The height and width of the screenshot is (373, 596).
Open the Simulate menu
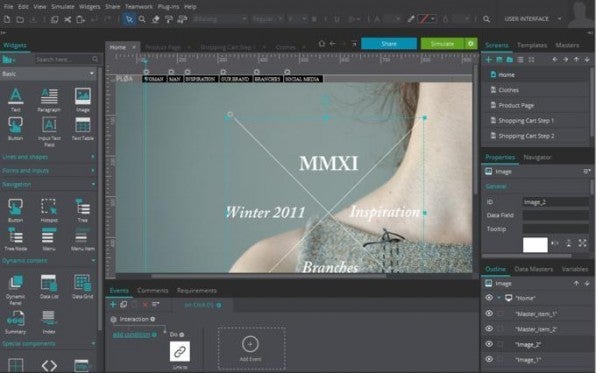63,6
